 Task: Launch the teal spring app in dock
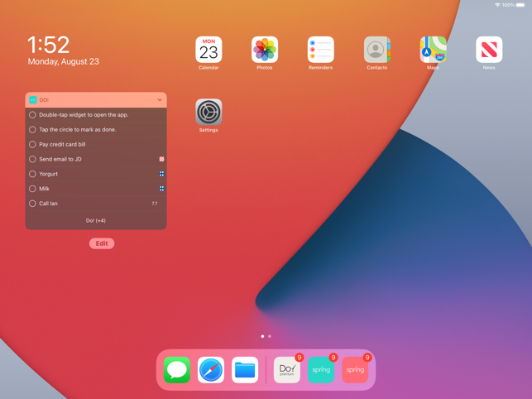pos(321,370)
